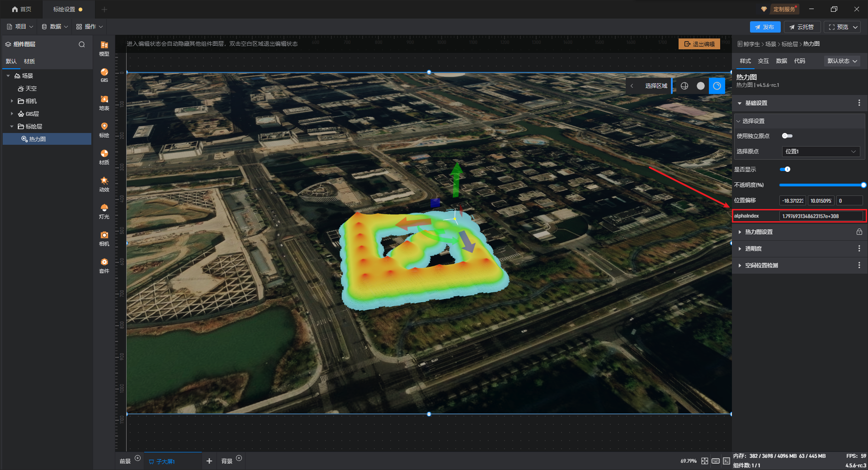Open more options for 透明度 section

click(x=859, y=248)
